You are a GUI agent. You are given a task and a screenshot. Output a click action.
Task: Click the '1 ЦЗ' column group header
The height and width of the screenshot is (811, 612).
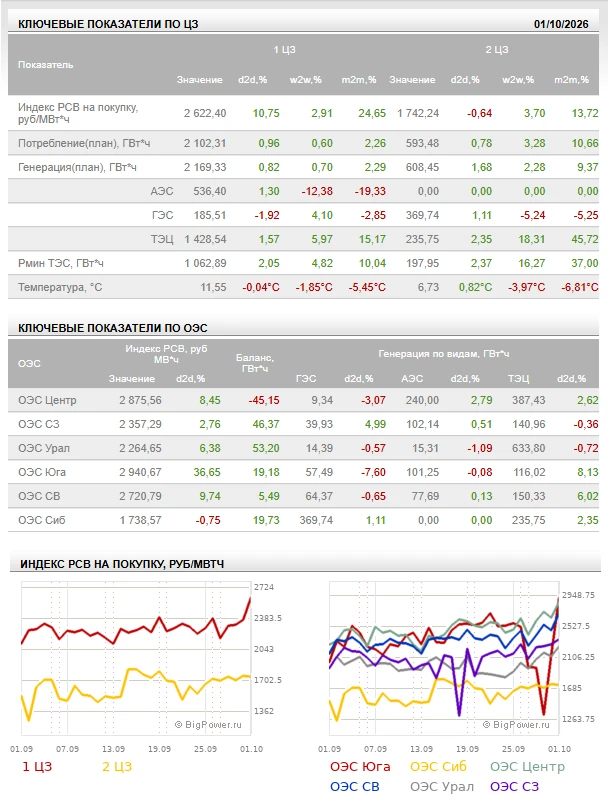coord(285,50)
